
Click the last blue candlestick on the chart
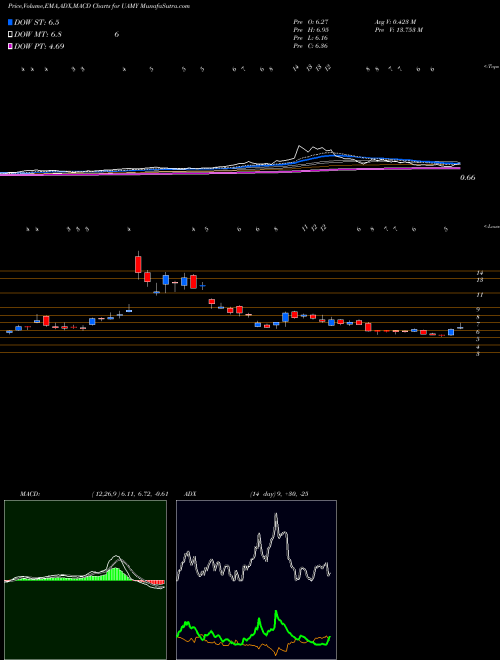coord(460,327)
